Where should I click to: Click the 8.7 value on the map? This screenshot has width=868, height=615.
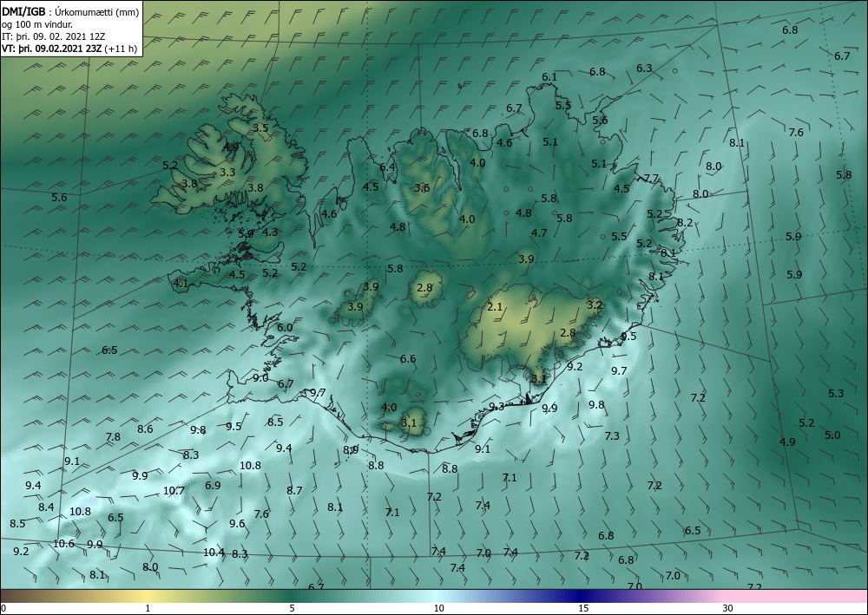(294, 490)
